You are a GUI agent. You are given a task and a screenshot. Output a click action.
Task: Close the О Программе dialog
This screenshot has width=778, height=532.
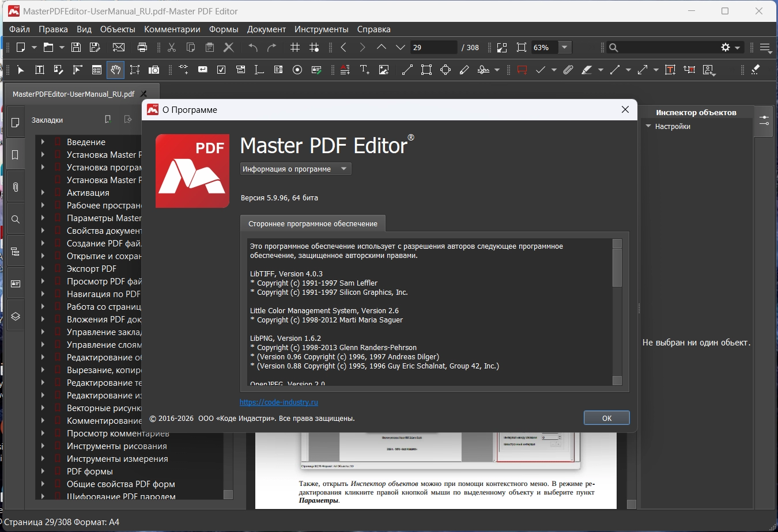coord(625,109)
